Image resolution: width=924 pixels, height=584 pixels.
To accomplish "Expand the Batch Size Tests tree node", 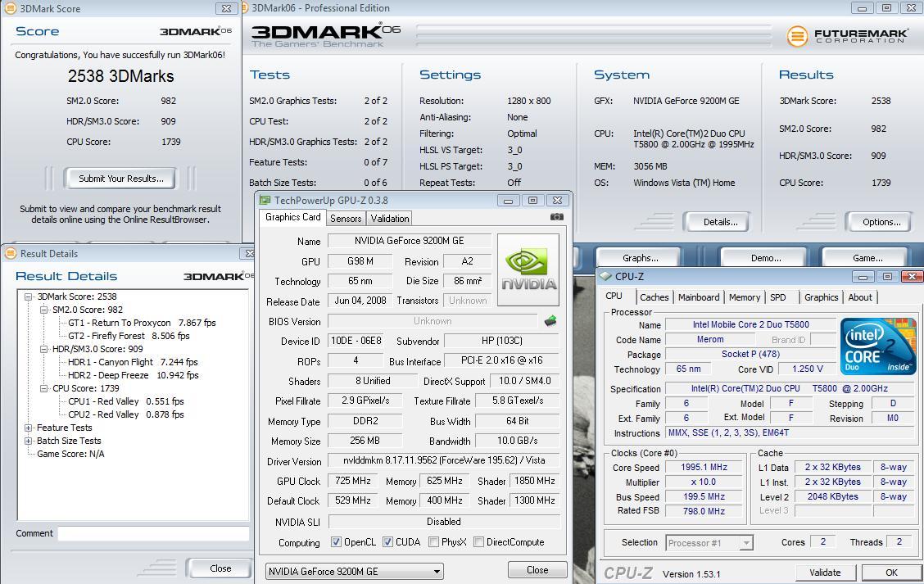I will 29,441.
